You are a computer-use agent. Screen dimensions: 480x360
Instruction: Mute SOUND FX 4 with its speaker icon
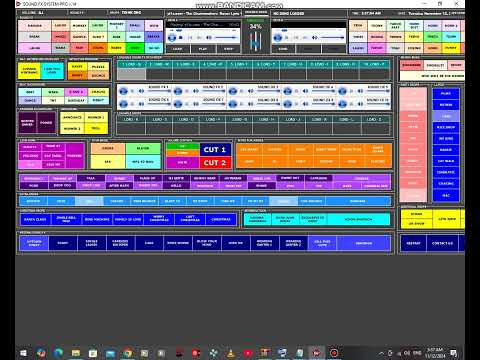[305, 91]
